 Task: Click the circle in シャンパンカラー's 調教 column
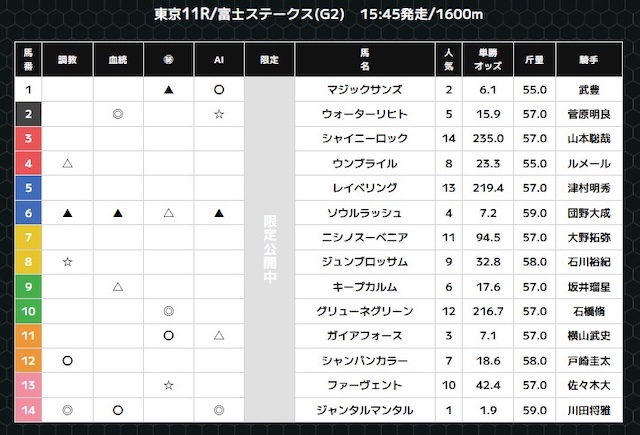coord(67,359)
